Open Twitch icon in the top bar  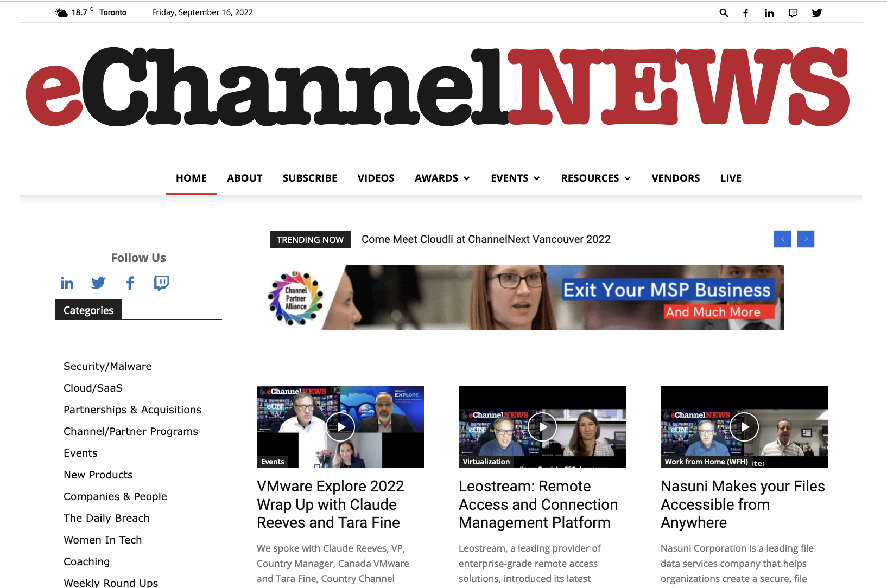793,13
